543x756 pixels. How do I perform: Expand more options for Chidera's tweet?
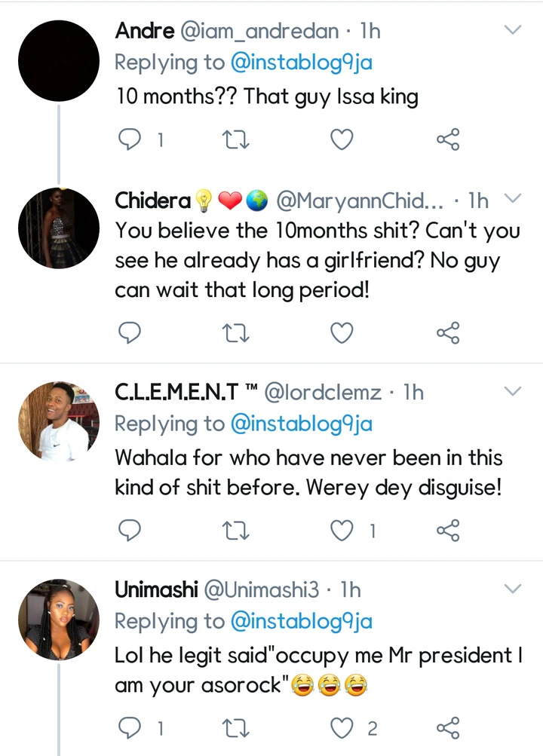(x=513, y=200)
